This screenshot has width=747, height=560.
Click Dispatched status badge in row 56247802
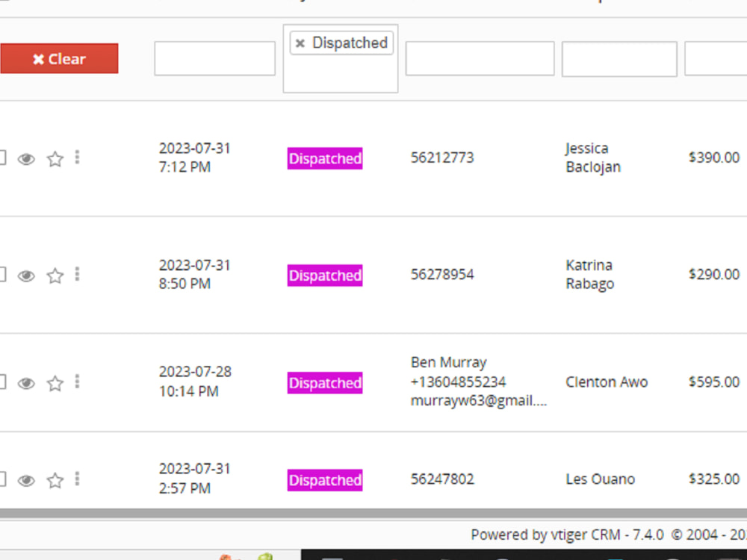325,480
